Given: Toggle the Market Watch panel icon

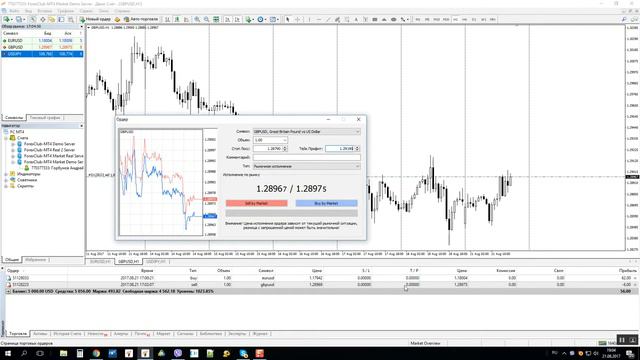Looking at the screenshot, I should pos(33,19).
